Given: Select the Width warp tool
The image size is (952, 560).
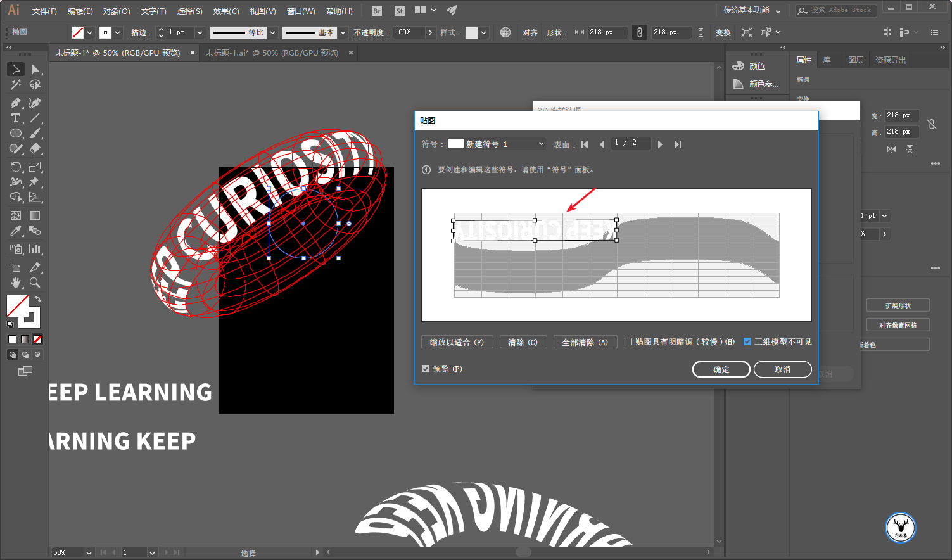Looking at the screenshot, I should point(16,182).
